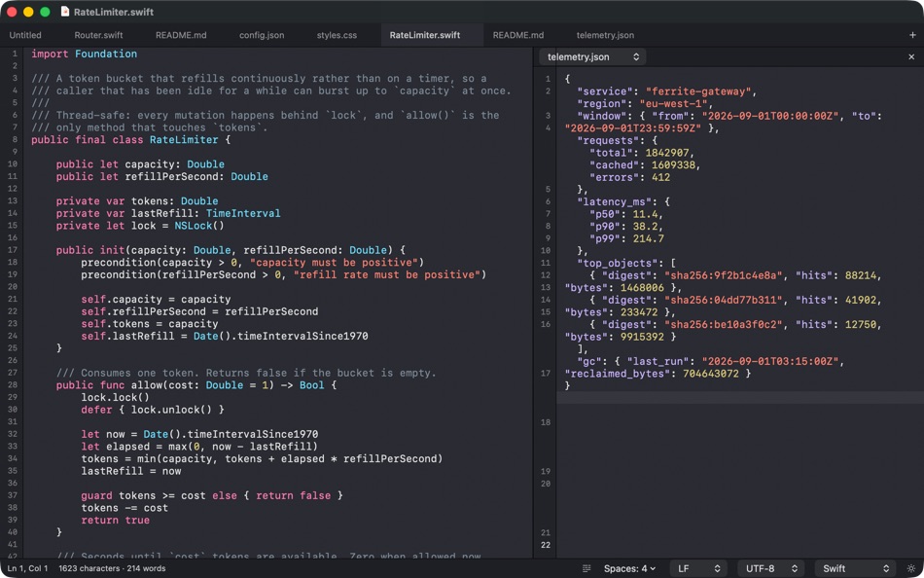Add a new tab with the plus icon
This screenshot has height=578, width=924.
pos(912,35)
